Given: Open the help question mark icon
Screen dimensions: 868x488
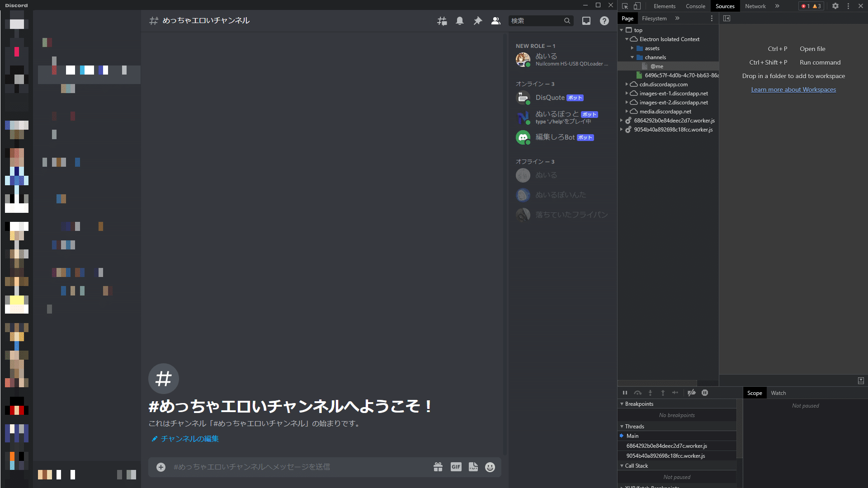Looking at the screenshot, I should tap(604, 21).
